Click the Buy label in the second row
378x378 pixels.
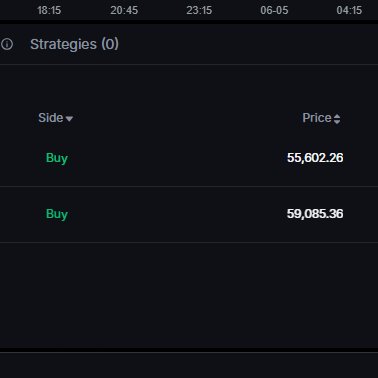pos(57,214)
